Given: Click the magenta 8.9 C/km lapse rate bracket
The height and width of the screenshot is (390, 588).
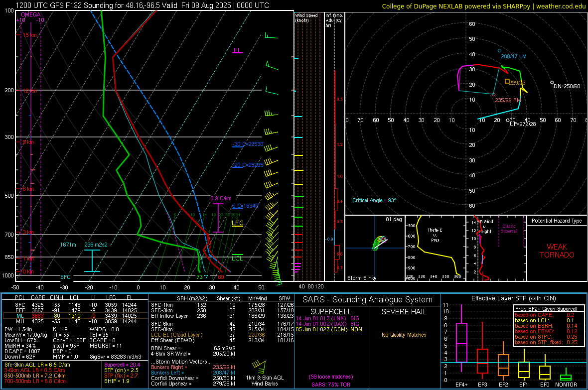Looking at the screenshot, I should (x=218, y=218).
